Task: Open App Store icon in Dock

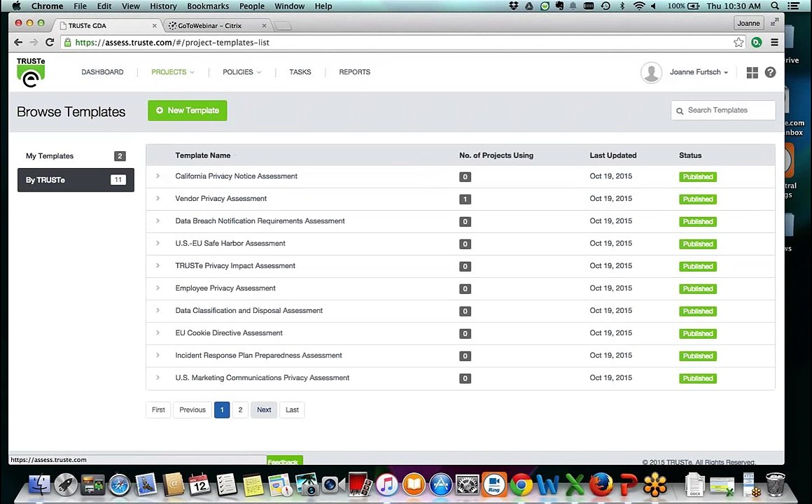Action: point(441,485)
